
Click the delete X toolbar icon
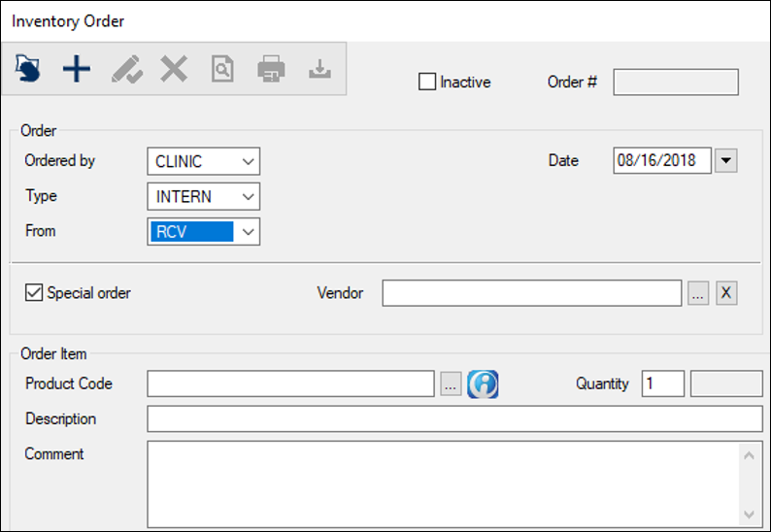(x=174, y=69)
